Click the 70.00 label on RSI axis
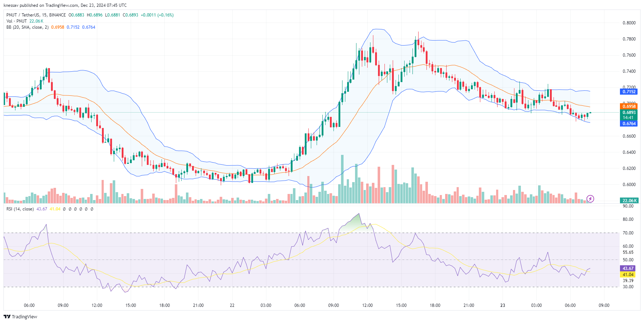 (x=628, y=233)
